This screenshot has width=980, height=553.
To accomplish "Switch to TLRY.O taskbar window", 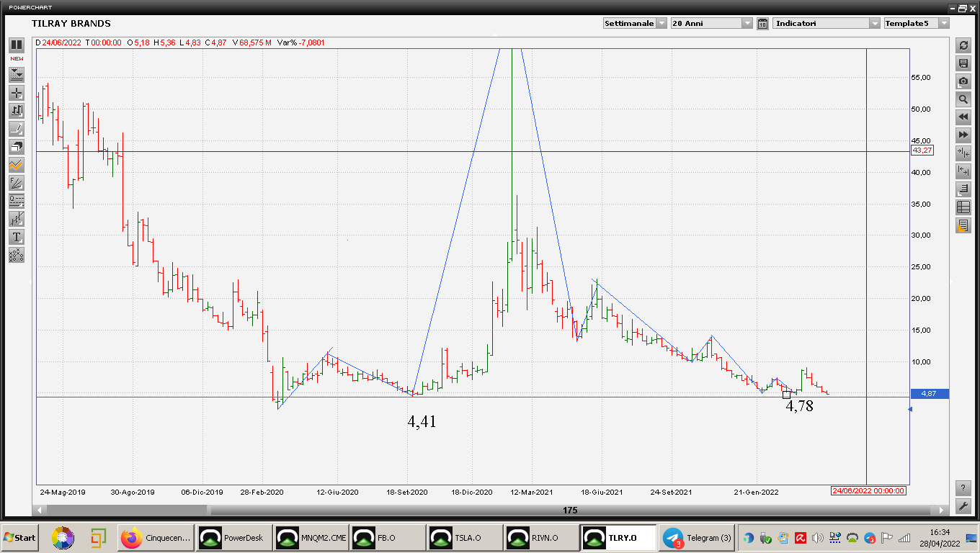I will click(x=619, y=538).
